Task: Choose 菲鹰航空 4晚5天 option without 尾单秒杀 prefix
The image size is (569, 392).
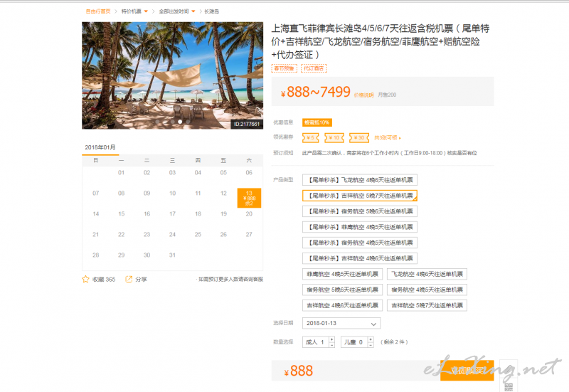Action: click(x=342, y=274)
